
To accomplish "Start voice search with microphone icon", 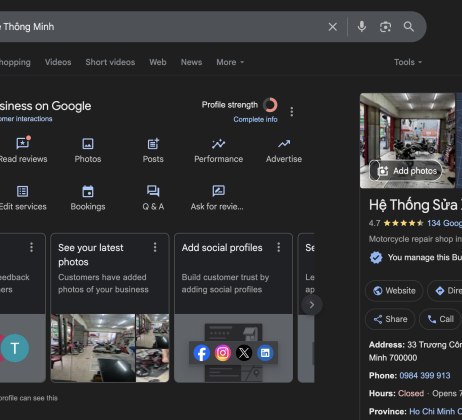I will (x=362, y=27).
